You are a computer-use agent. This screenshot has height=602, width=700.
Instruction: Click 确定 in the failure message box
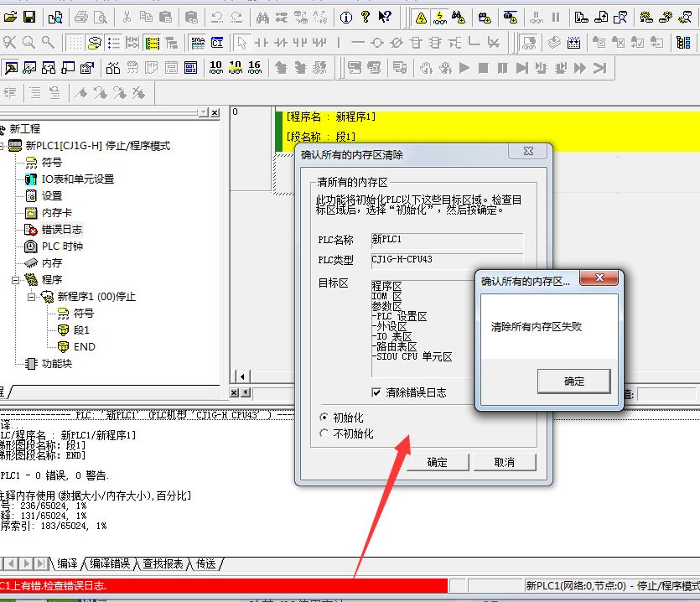pos(574,381)
